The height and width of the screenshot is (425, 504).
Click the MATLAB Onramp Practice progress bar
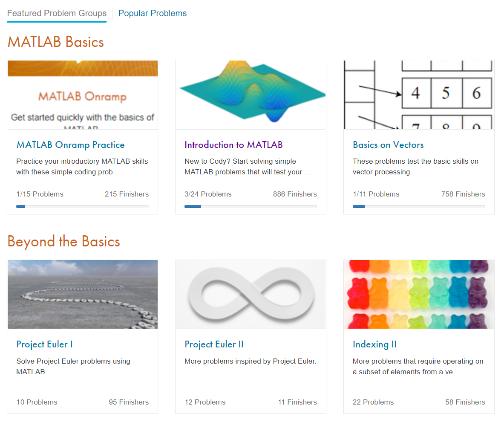click(x=83, y=206)
